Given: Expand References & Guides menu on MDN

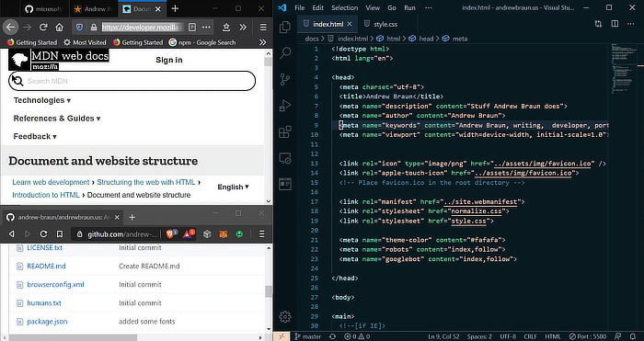Looking at the screenshot, I should coord(57,119).
